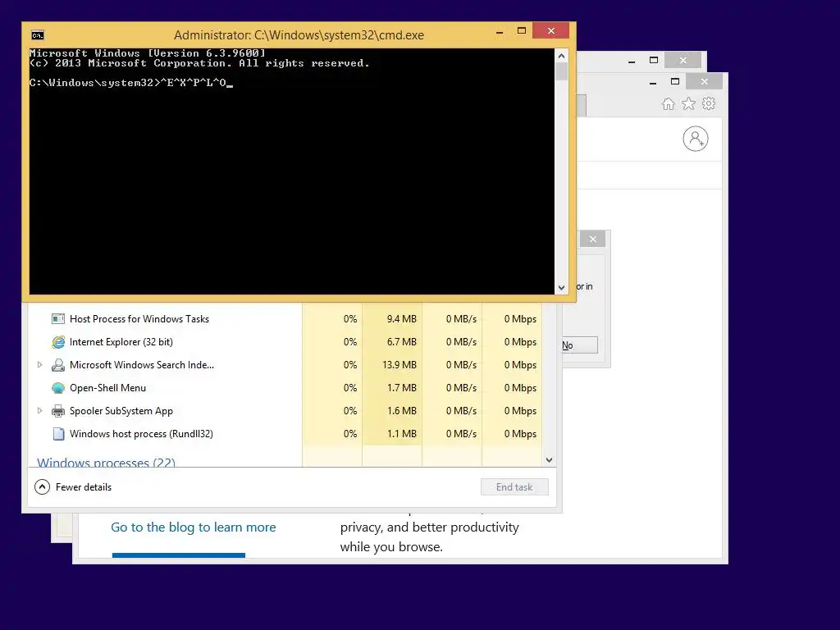Open the 'Go to the blog to learn more' link
Image resolution: width=840 pixels, height=630 pixels.
pos(194,527)
